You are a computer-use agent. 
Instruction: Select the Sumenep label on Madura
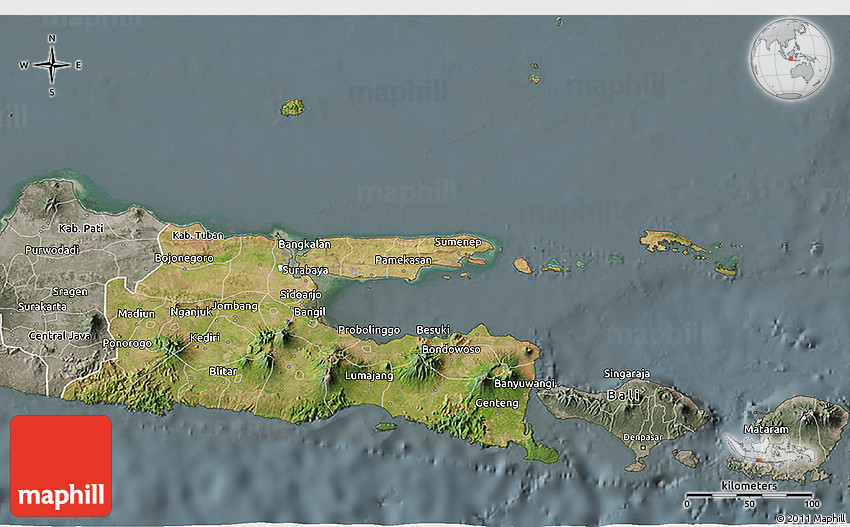coord(457,242)
